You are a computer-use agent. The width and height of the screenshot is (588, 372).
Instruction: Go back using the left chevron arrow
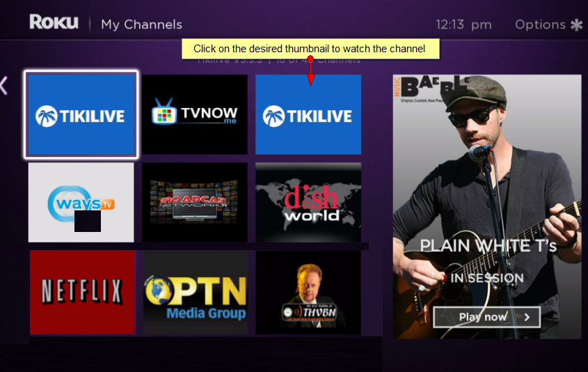click(3, 86)
